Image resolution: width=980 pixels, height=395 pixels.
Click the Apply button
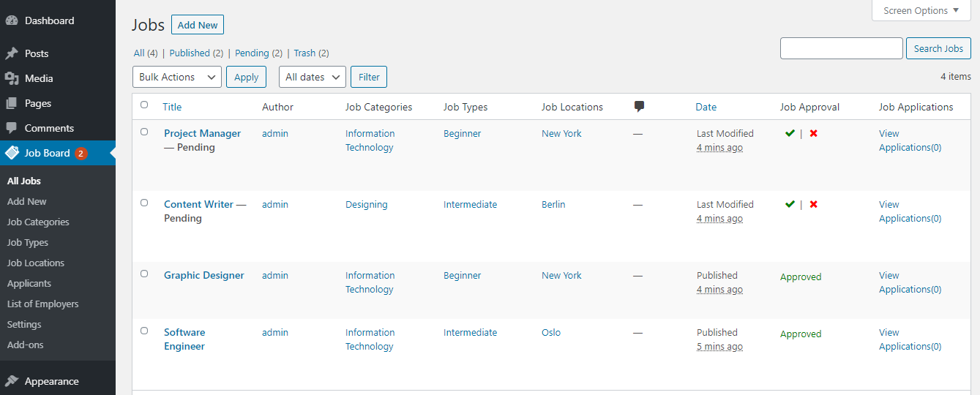coord(246,77)
